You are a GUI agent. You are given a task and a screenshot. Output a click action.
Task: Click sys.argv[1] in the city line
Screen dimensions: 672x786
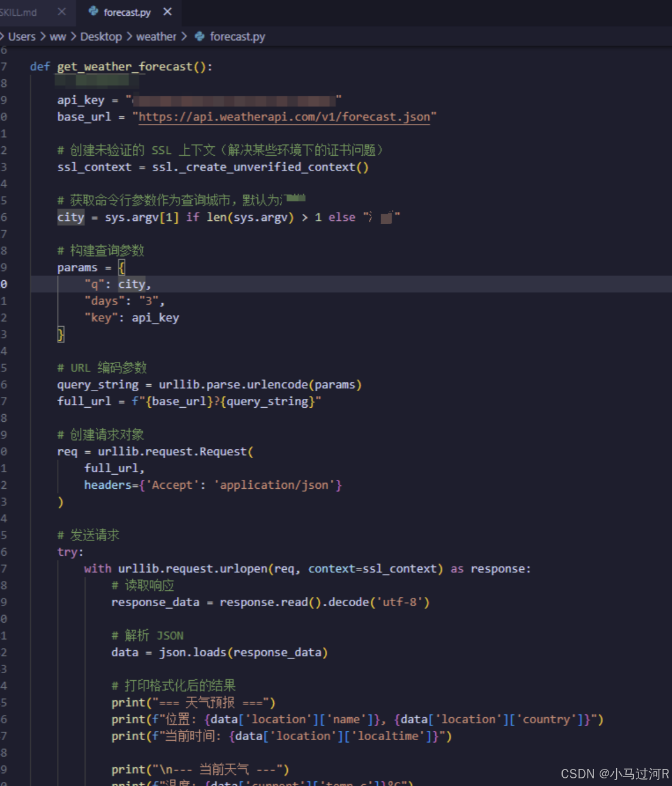(x=142, y=217)
